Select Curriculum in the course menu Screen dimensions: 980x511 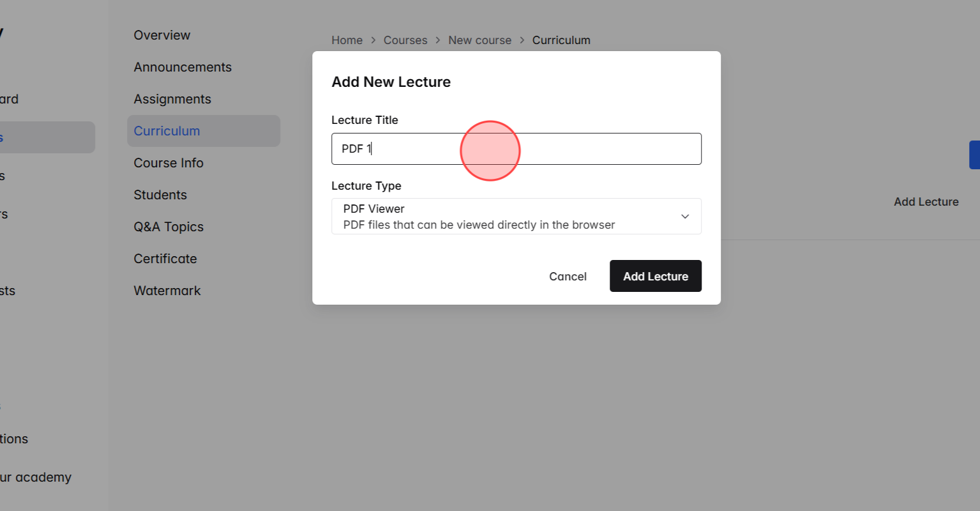pyautogui.click(x=167, y=130)
